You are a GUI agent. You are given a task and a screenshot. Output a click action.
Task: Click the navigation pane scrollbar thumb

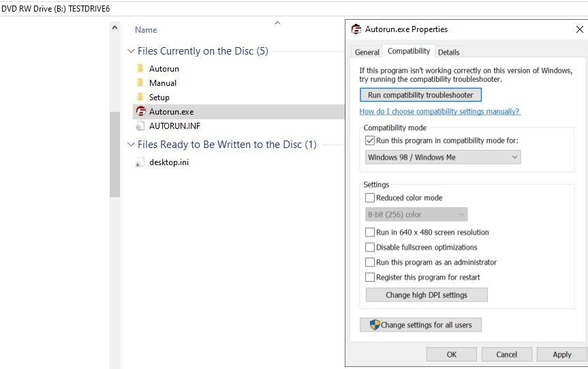(x=114, y=154)
